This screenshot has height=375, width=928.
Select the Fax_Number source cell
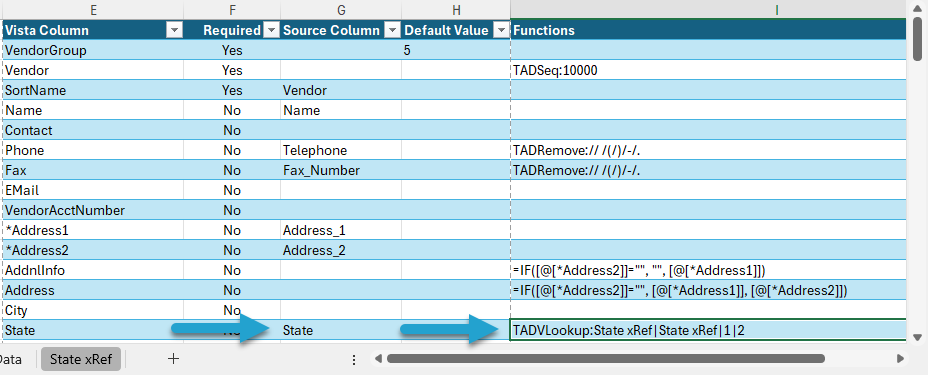pos(341,170)
